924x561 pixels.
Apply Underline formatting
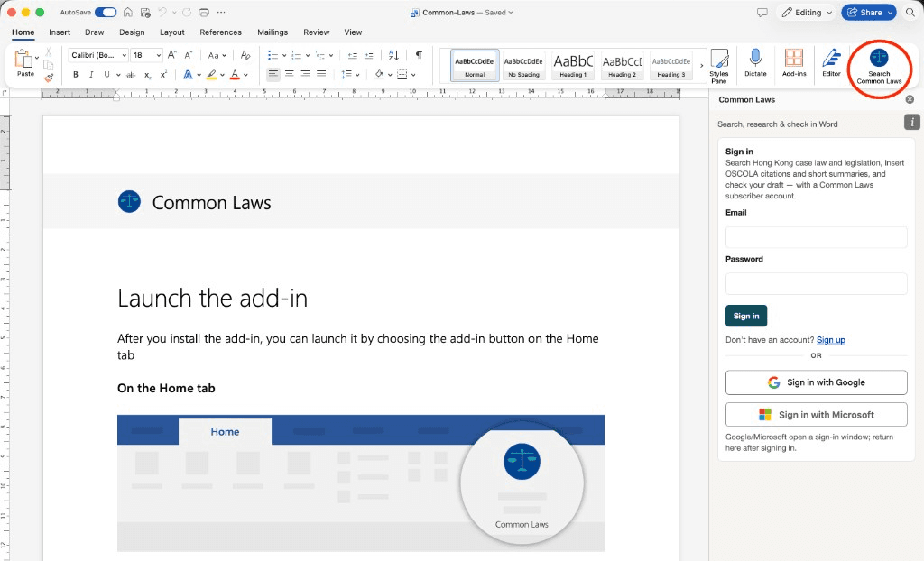[106, 75]
